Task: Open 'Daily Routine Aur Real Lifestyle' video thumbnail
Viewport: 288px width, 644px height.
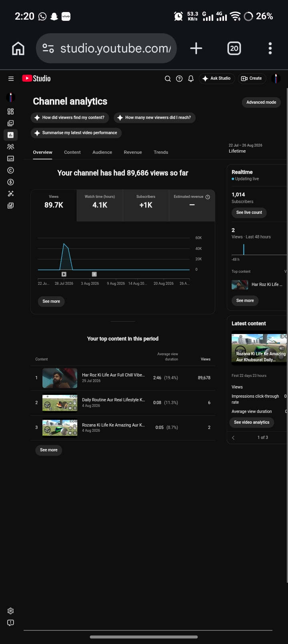Action: pyautogui.click(x=60, y=403)
